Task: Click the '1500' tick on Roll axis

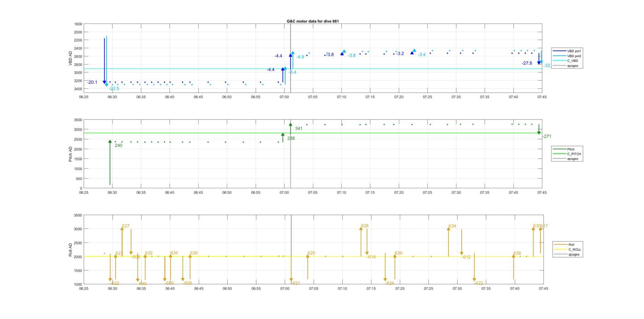Action: tap(78, 271)
